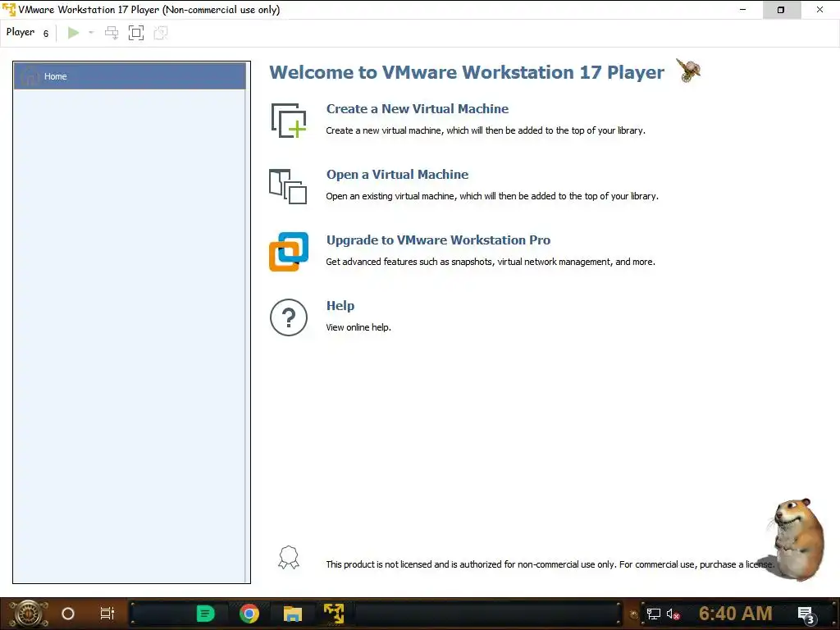Click the Create a New Virtual Machine icon
Screen dimensions: 840x630
(289, 120)
